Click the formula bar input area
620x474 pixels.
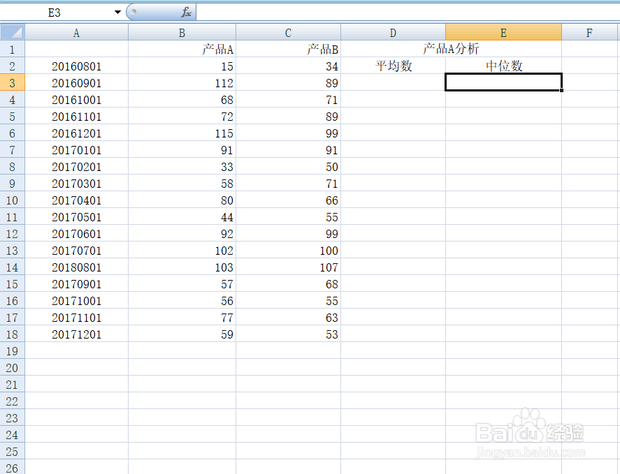(408, 13)
